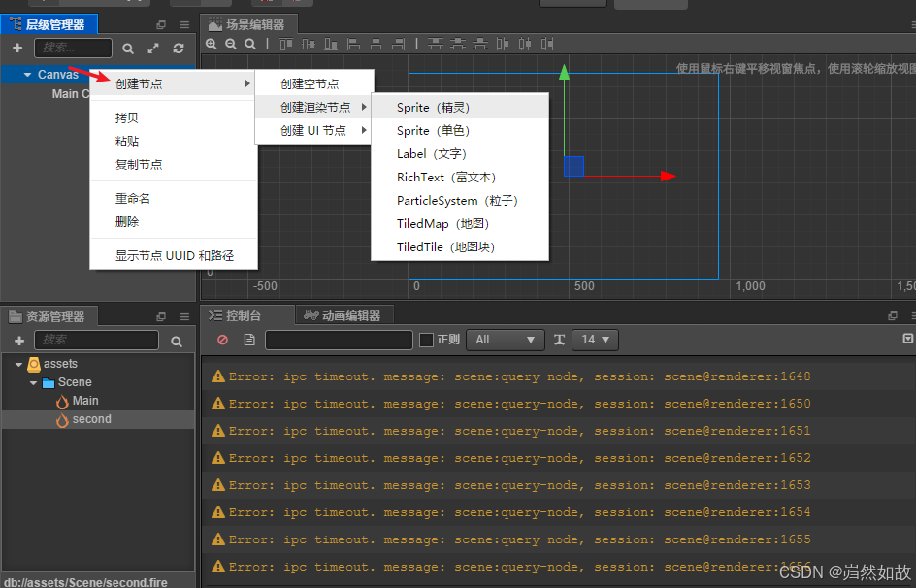Refresh the hierarchy panel
The width and height of the screenshot is (916, 588).
tap(179, 49)
